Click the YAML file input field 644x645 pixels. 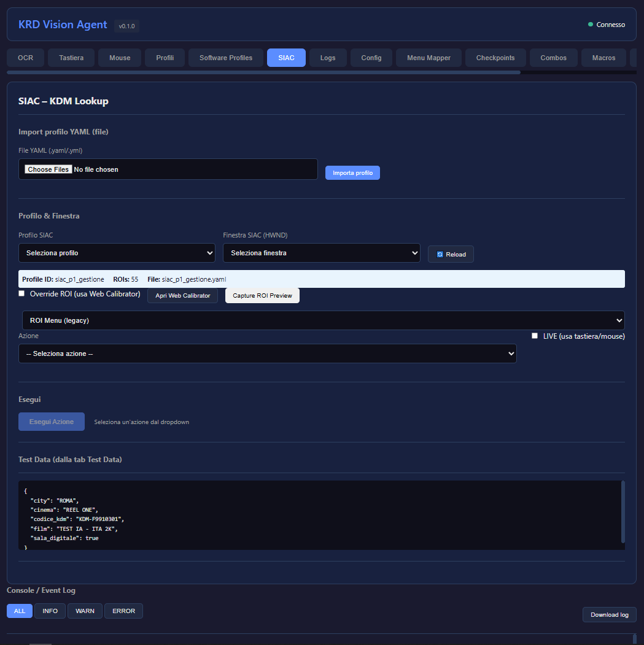coord(168,169)
